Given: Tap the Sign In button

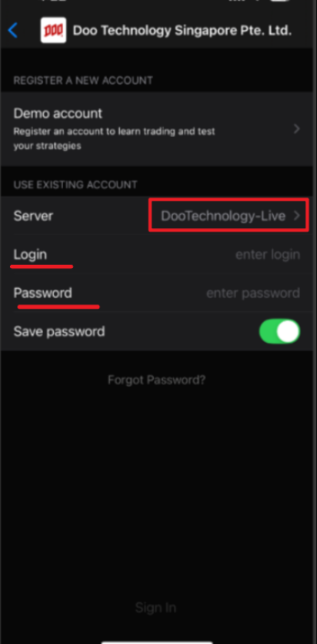Looking at the screenshot, I should click(x=156, y=608).
